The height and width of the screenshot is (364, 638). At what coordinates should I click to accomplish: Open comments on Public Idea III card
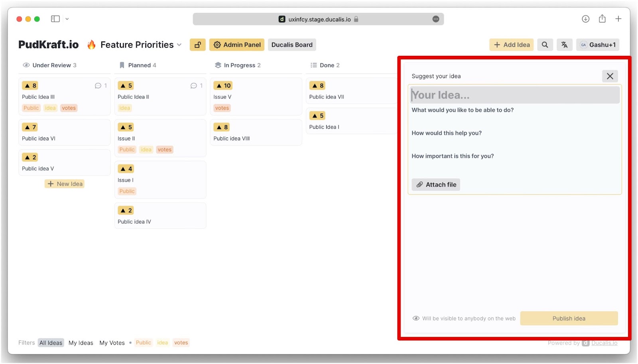[x=101, y=86]
